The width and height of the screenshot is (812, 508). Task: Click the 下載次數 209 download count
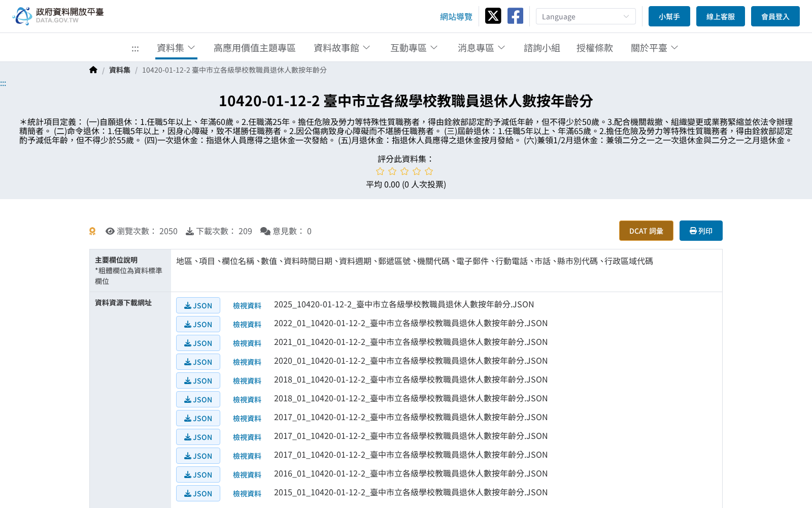tap(219, 231)
